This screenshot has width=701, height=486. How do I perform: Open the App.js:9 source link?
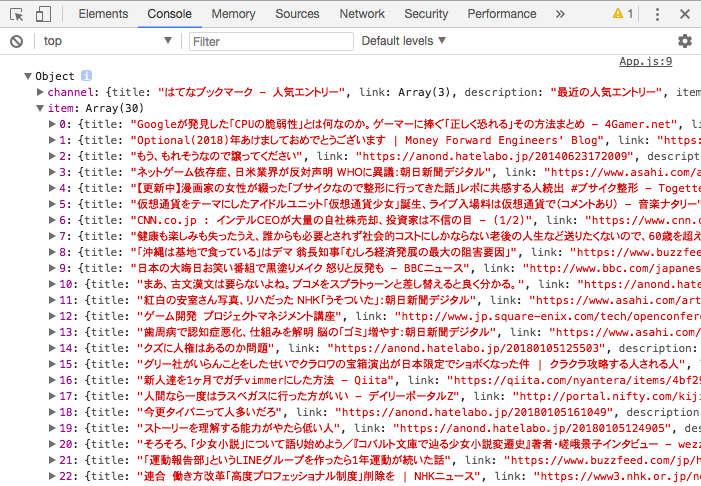(646, 61)
